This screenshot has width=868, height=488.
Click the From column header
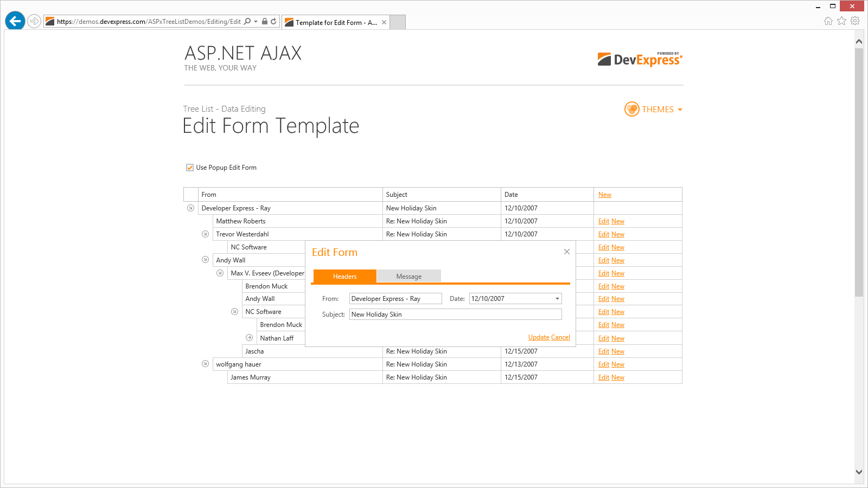coord(290,195)
